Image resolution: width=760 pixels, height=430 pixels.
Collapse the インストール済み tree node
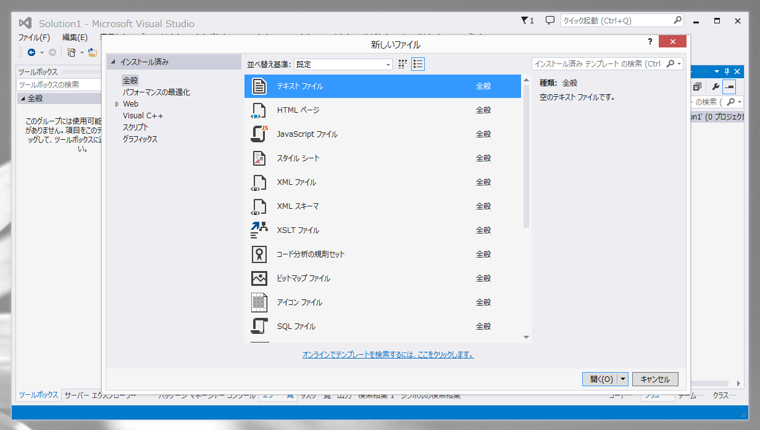coord(113,62)
